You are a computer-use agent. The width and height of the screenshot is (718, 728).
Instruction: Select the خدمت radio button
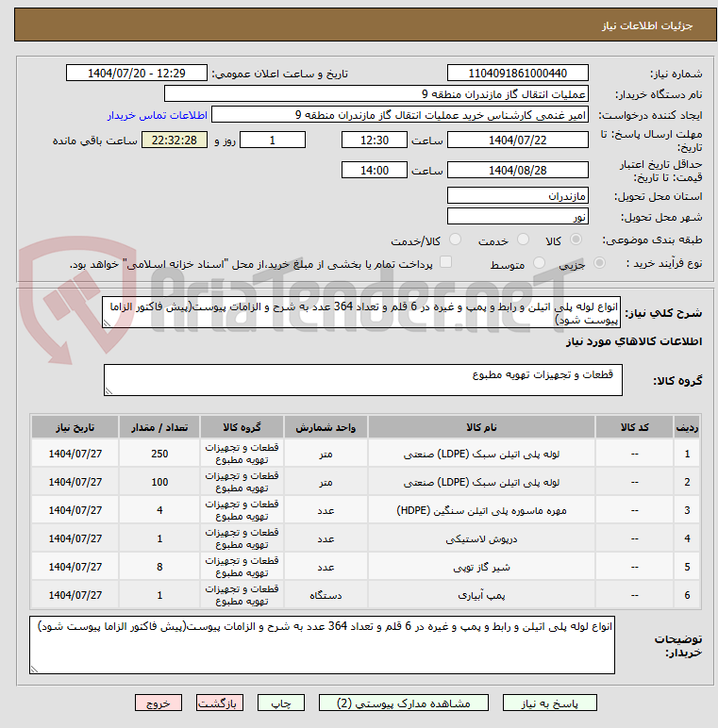click(x=524, y=240)
